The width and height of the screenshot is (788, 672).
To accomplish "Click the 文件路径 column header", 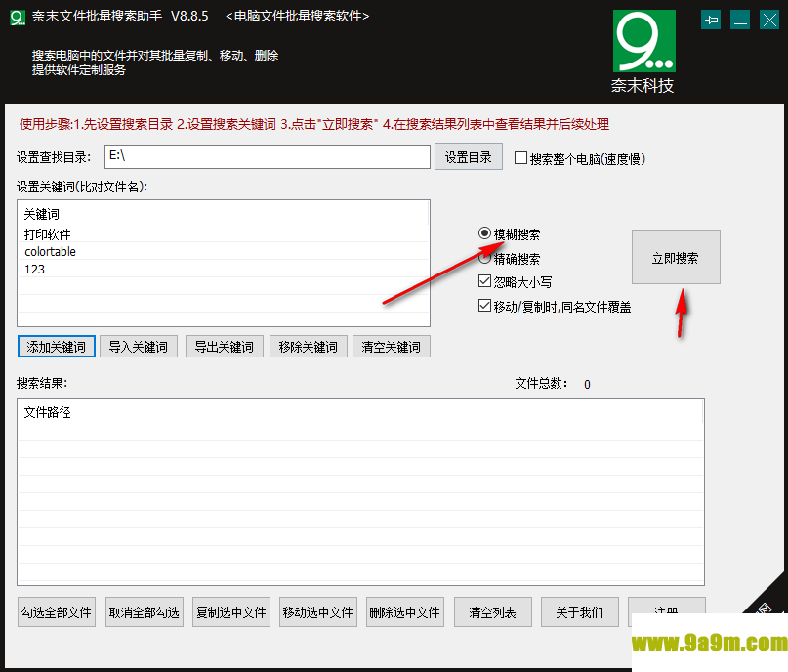I will [x=360, y=412].
